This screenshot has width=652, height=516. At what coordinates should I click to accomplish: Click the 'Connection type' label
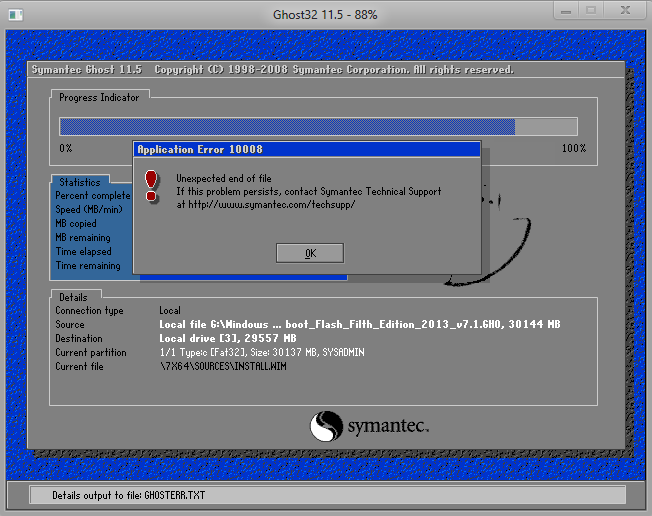click(x=89, y=311)
